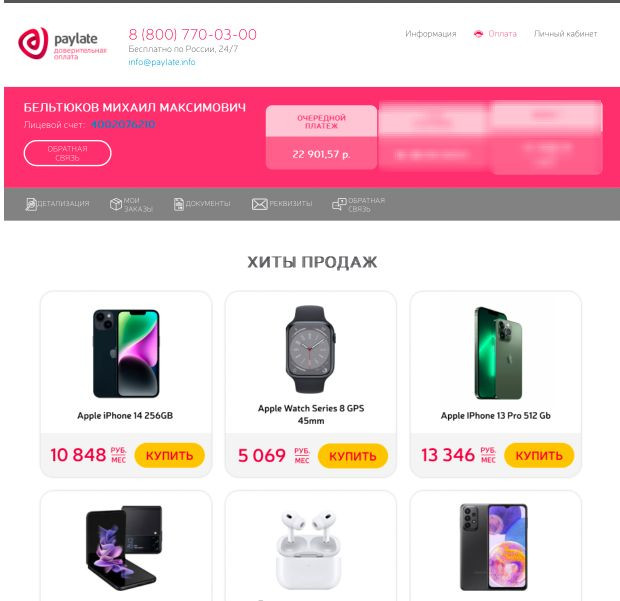Click the info@paylate.info email link
The height and width of the screenshot is (601, 620).
(162, 62)
